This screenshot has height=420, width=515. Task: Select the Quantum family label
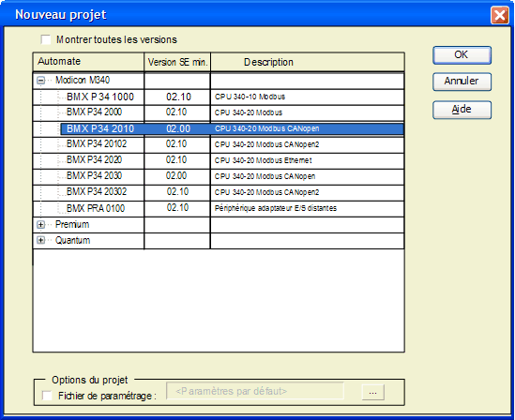(72, 241)
